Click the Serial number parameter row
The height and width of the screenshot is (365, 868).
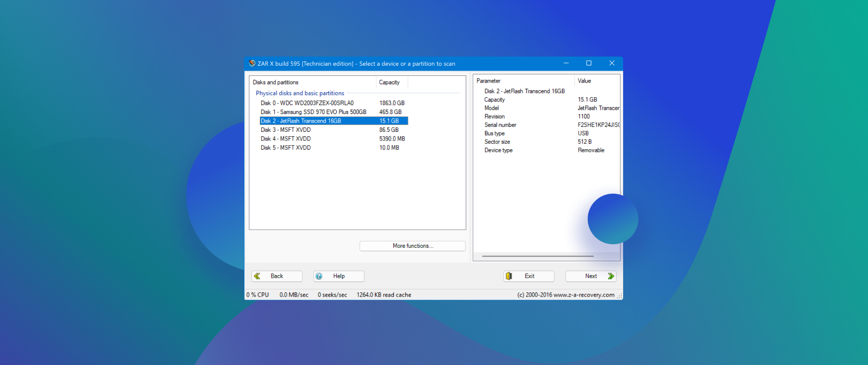tap(551, 125)
